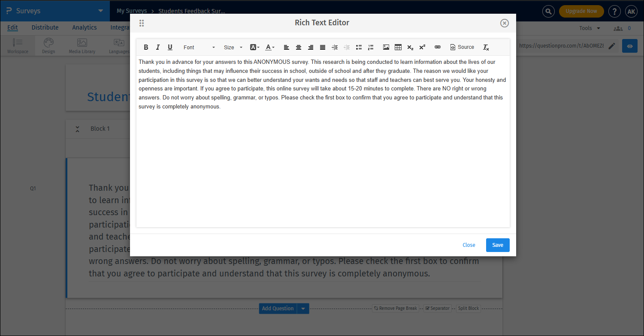
Task: Close the Rich Text Editor dialog
Action: pyautogui.click(x=504, y=23)
